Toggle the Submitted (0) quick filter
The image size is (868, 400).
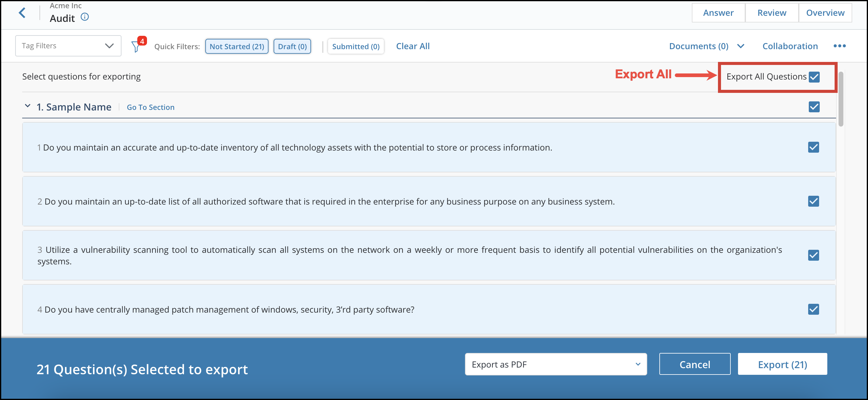(x=356, y=46)
